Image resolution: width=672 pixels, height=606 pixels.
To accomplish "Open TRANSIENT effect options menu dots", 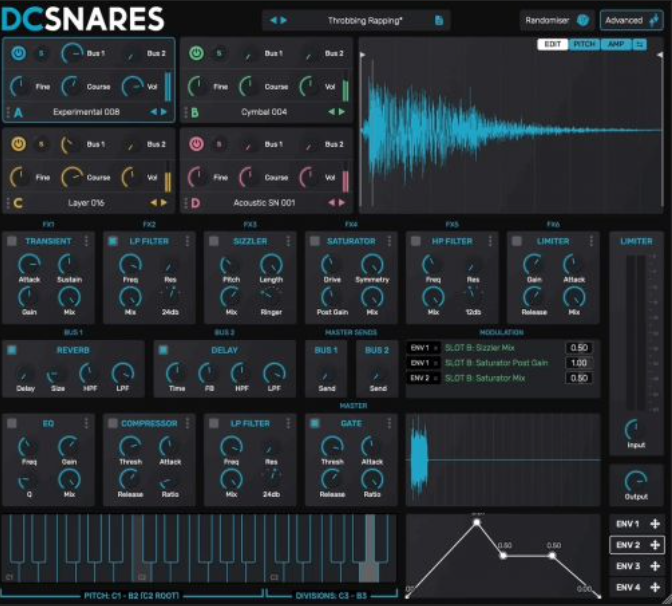I will (87, 241).
